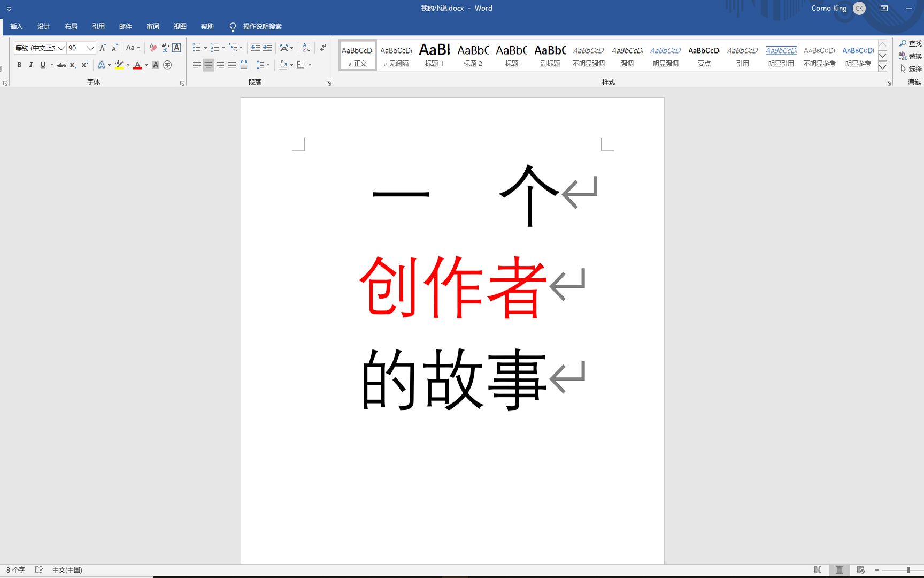Open the Font dialog launcher
This screenshot has height=578, width=924.
[182, 83]
